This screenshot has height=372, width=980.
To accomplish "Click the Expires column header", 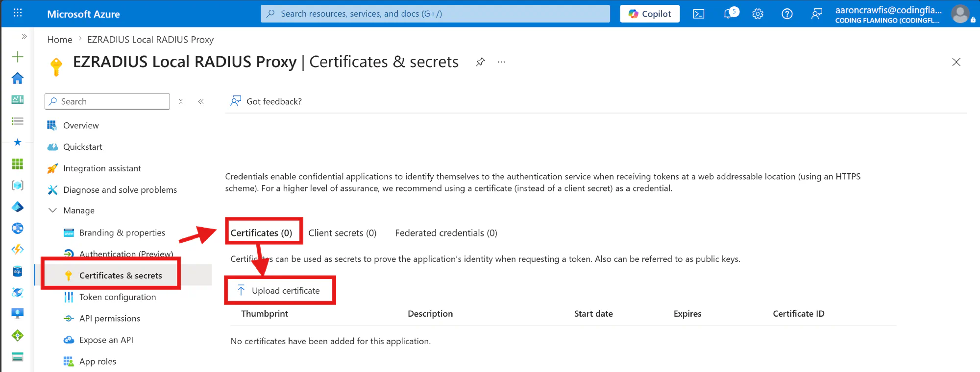I will [687, 314].
